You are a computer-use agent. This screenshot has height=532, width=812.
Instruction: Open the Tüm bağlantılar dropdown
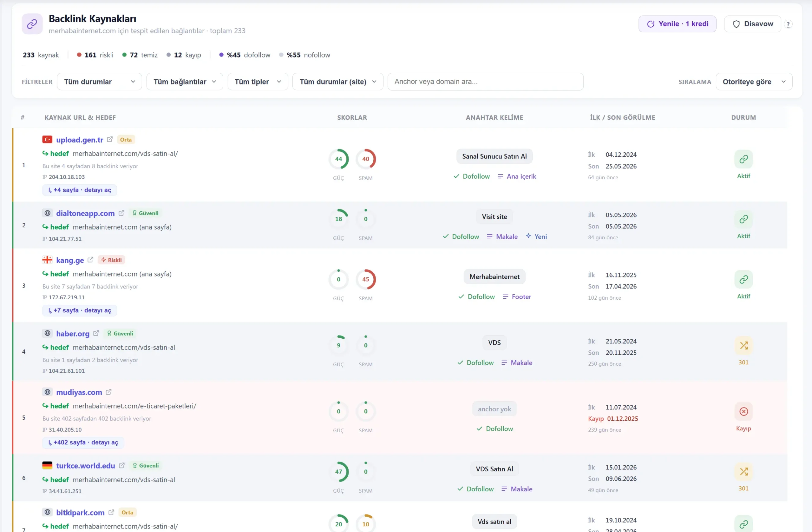tap(185, 82)
